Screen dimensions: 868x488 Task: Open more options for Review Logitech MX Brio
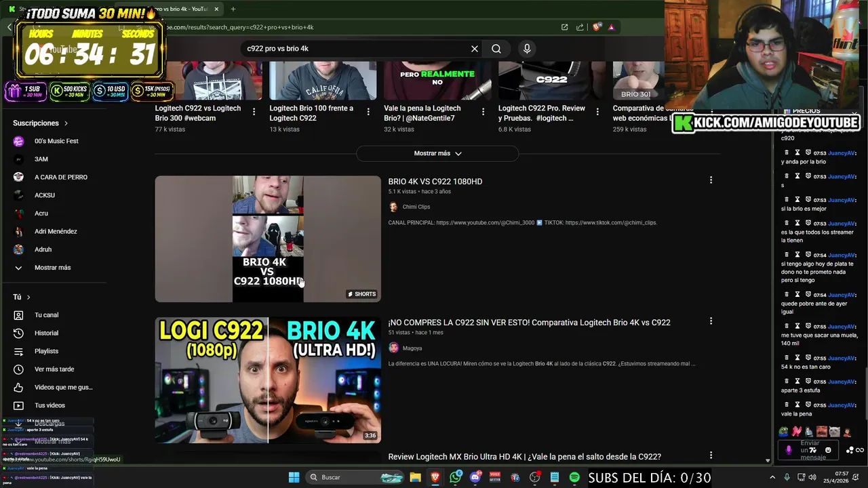[x=711, y=455]
